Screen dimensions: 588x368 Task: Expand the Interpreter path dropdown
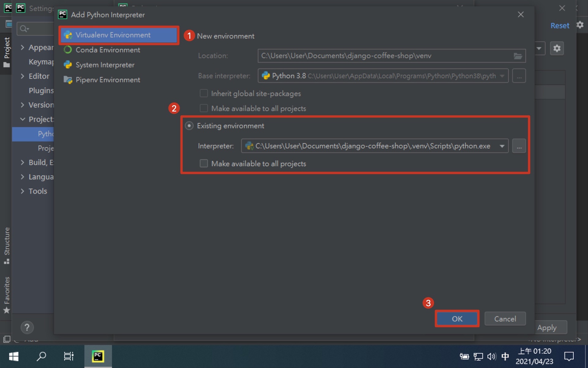click(x=502, y=146)
